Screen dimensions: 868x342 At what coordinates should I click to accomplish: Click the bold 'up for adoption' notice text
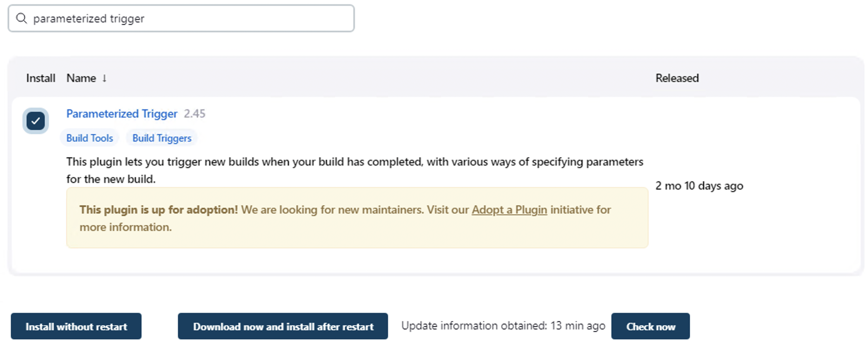pyautogui.click(x=158, y=210)
